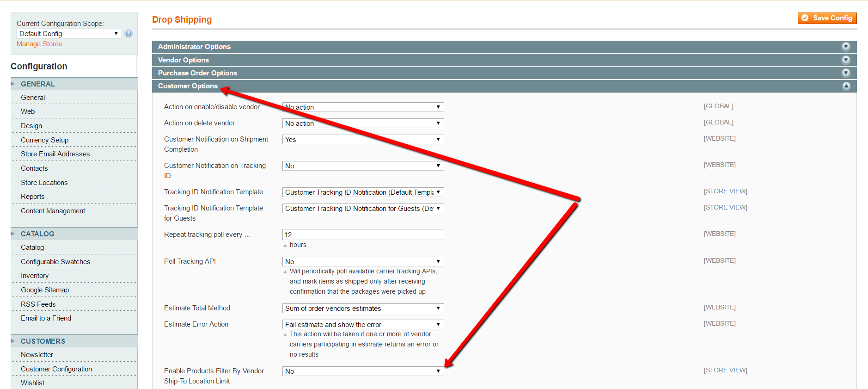
Task: Click the help icon beside Default Config scope
Action: [x=128, y=33]
